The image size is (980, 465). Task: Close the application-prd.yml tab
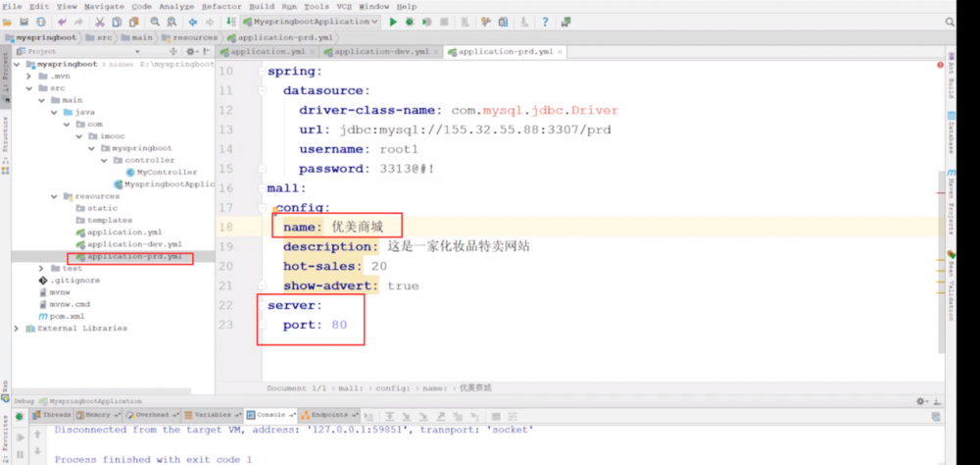coord(560,52)
